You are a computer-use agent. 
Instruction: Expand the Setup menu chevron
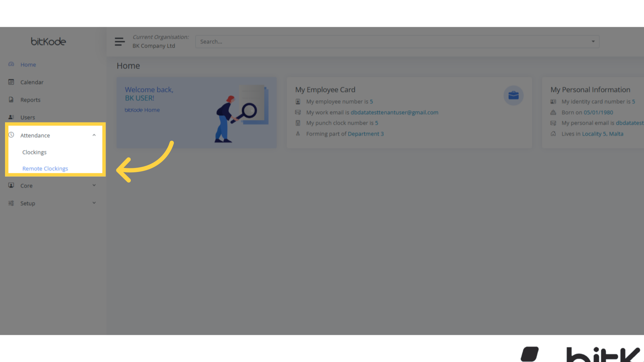click(94, 203)
